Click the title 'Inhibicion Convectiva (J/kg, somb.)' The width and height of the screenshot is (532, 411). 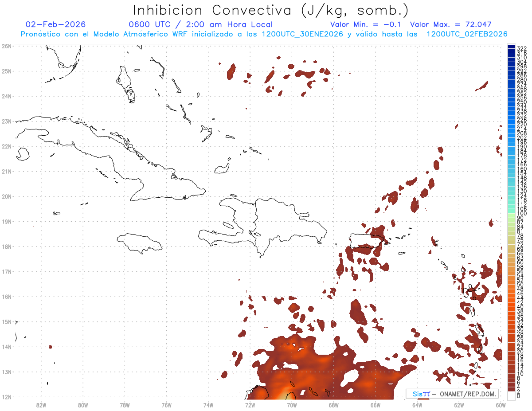(271, 10)
